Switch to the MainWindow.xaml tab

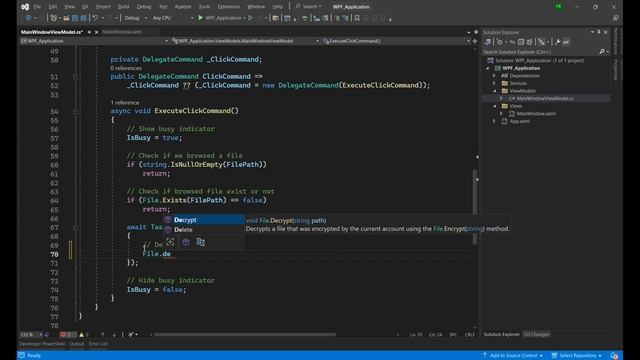click(x=122, y=32)
